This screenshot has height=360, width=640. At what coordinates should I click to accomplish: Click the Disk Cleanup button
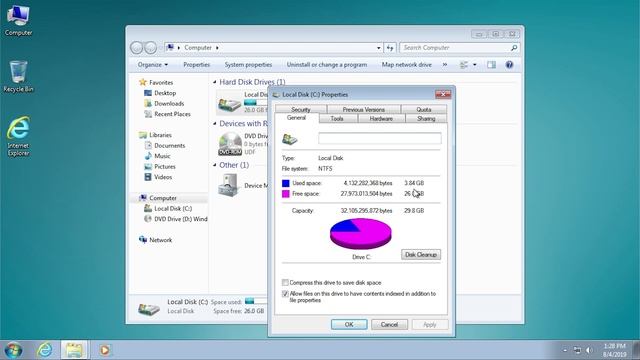pos(421,255)
